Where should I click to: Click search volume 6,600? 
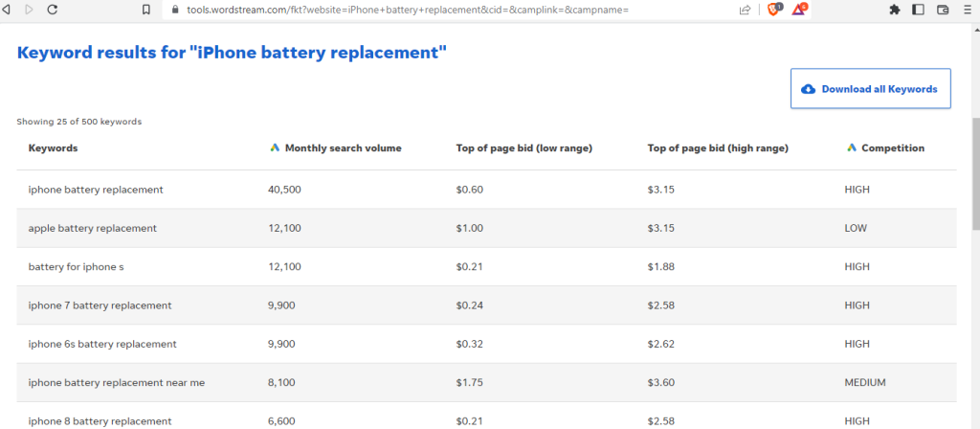(281, 421)
